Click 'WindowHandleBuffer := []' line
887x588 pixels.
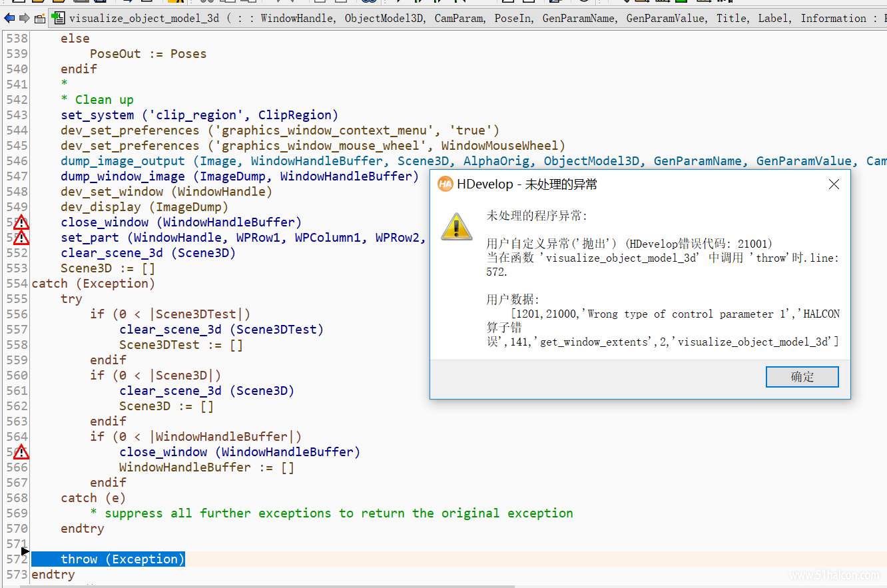[x=207, y=467]
